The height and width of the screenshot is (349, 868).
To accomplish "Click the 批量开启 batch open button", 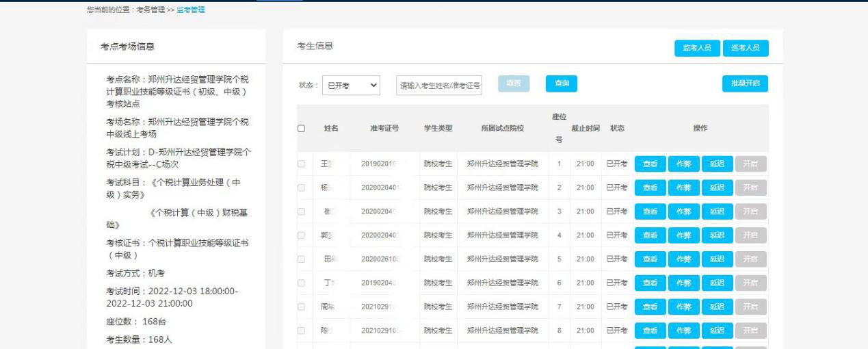I will 745,83.
